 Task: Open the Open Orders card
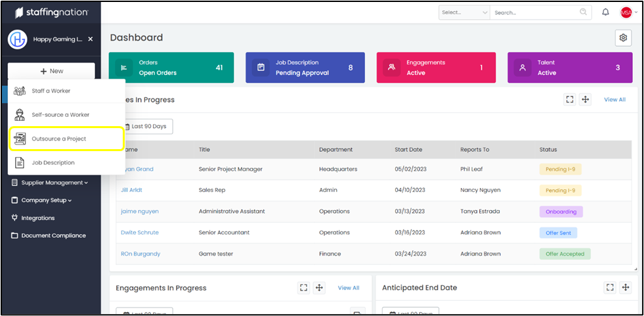tap(171, 68)
